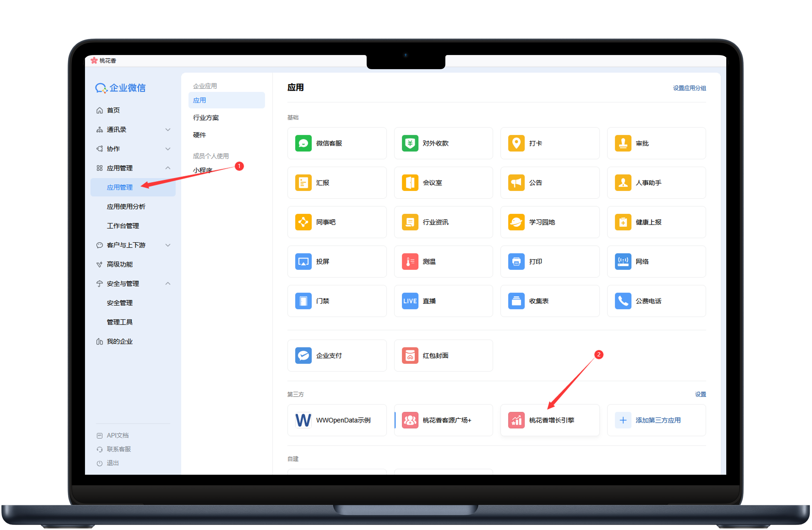Click the plus icon for 添加第三方应用
The height and width of the screenshot is (530, 812).
point(622,420)
